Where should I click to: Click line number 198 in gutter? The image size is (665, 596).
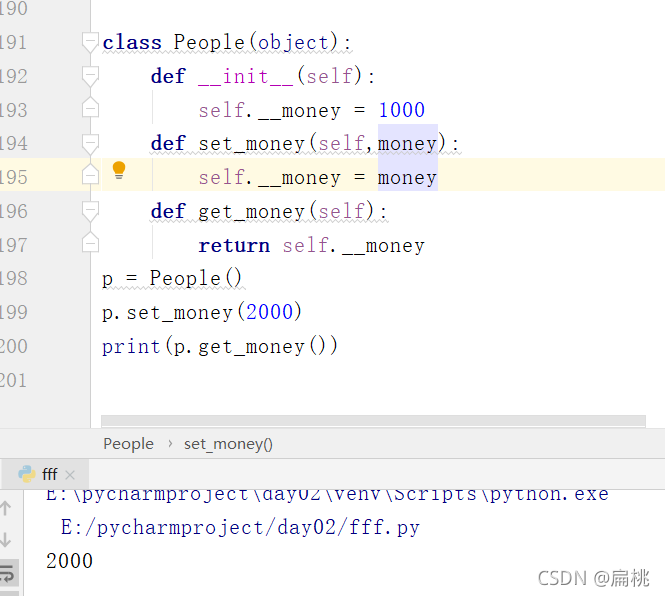tap(13, 278)
